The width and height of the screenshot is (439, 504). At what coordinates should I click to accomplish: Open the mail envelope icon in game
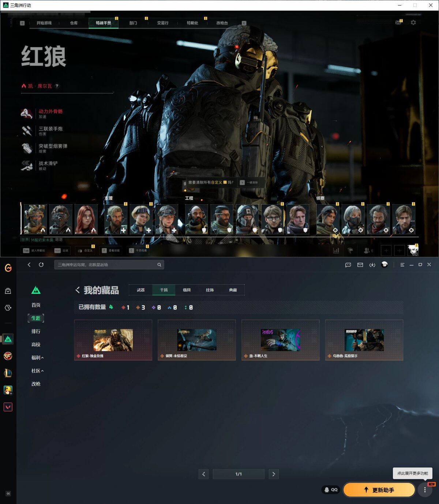[398, 23]
